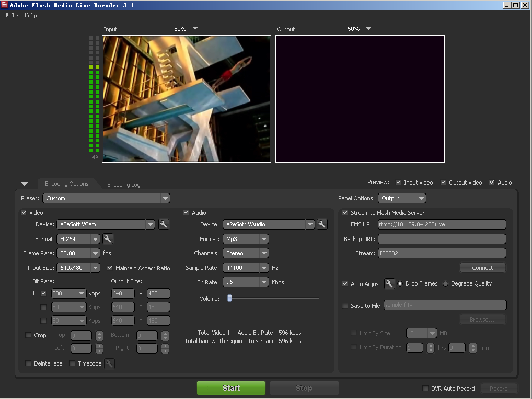Enable the Deinterlace checkbox
This screenshot has width=532, height=399.
[28, 363]
